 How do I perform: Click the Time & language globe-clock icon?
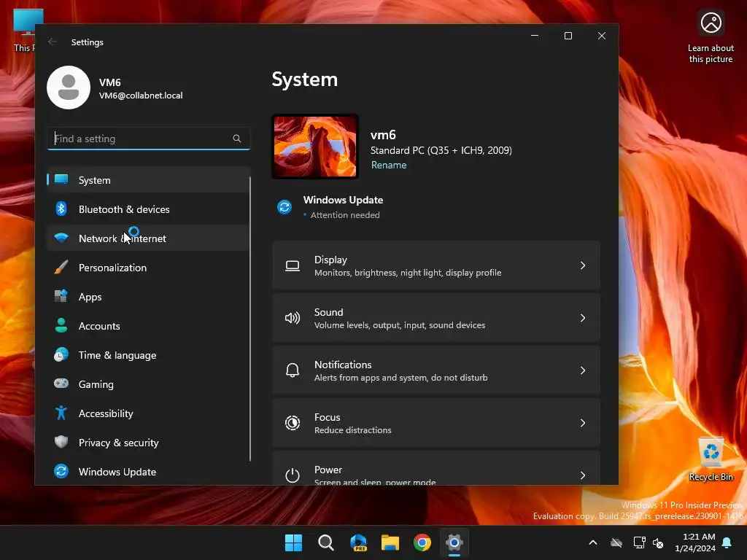61,355
